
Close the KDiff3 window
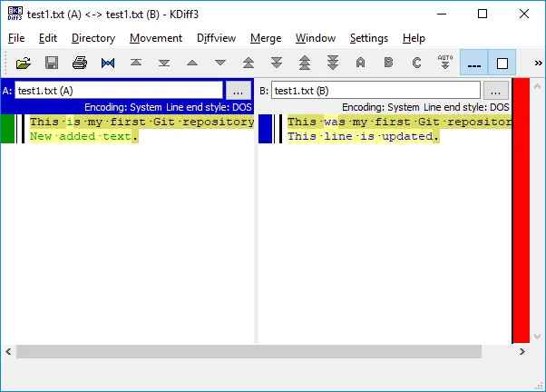524,14
